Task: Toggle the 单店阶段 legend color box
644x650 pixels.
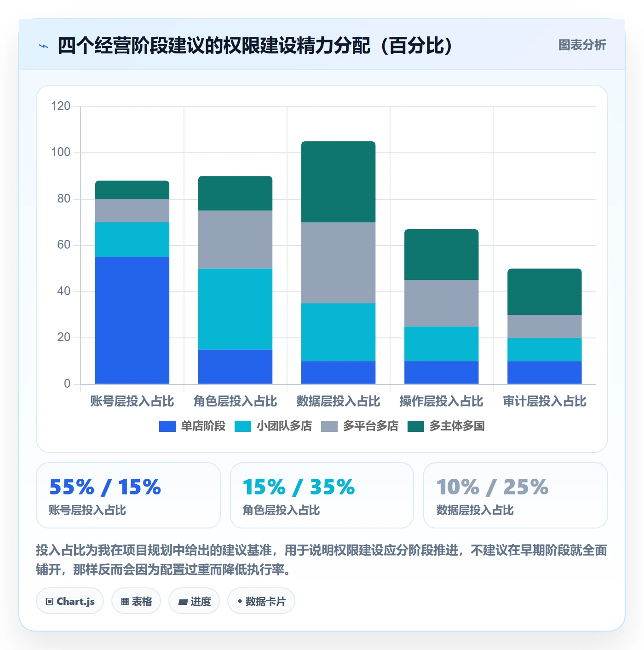Action: click(x=167, y=426)
